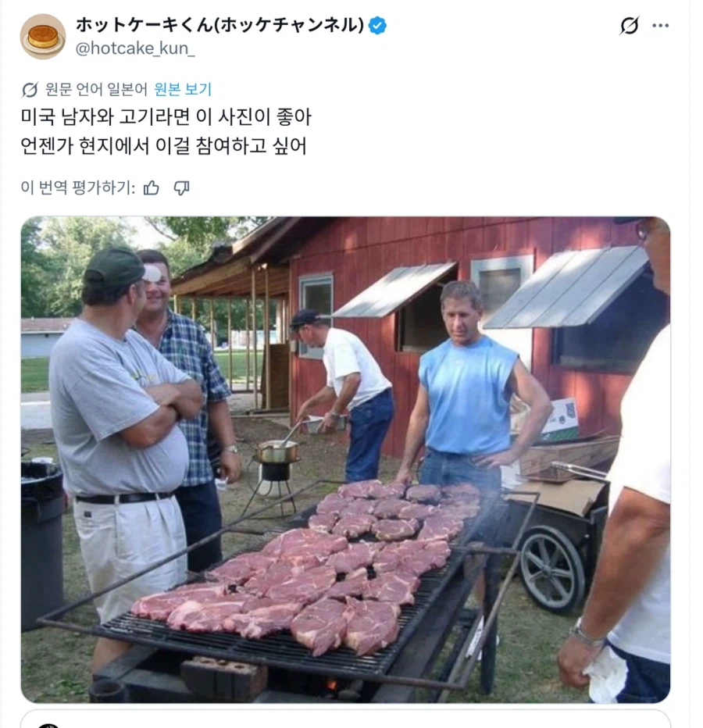Click the thumbs-down icon for the translation

coord(182,188)
